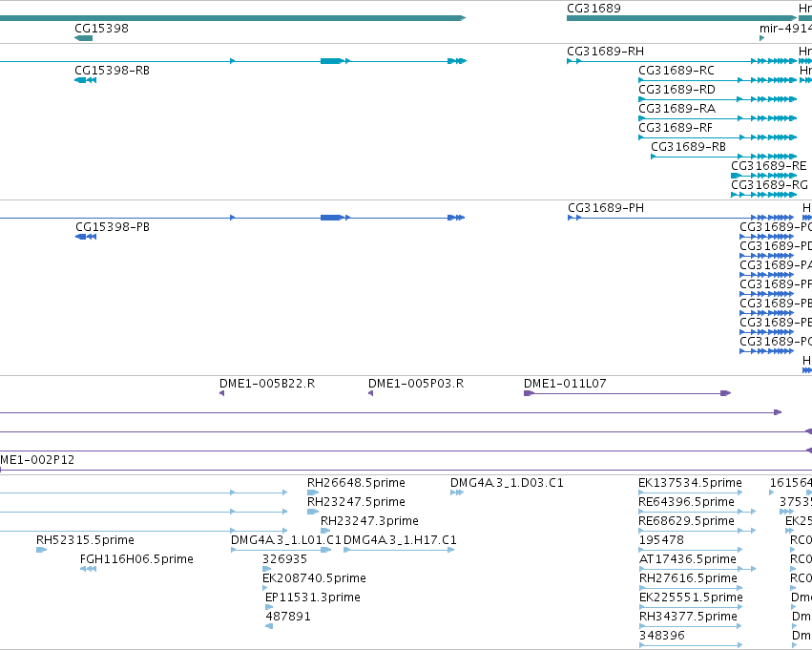This screenshot has height=650, width=812.
Task: Select transcript CG15398-RB label
Action: point(112,71)
